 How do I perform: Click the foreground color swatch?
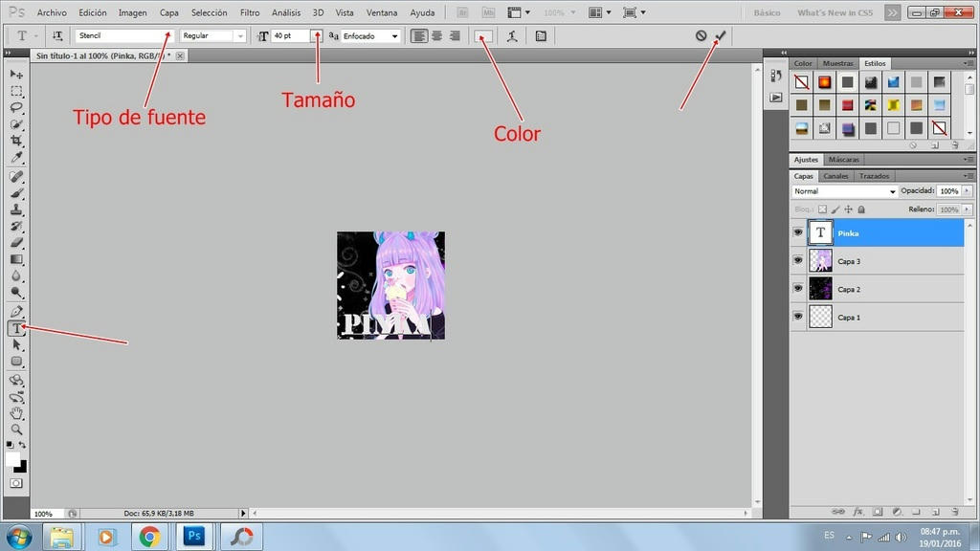pos(12,459)
